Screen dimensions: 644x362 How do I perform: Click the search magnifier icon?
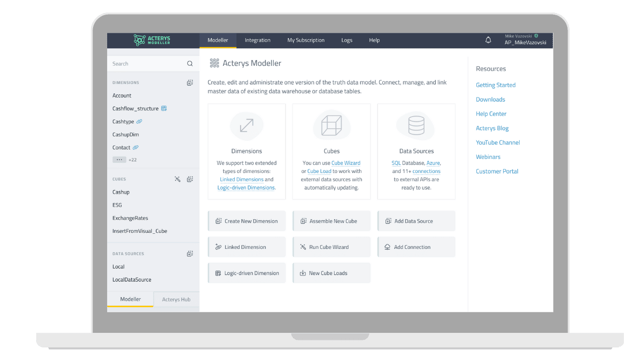pyautogui.click(x=190, y=64)
